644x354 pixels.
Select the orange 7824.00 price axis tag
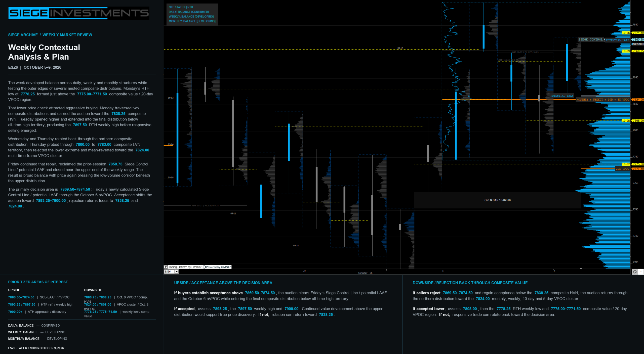(x=638, y=100)
